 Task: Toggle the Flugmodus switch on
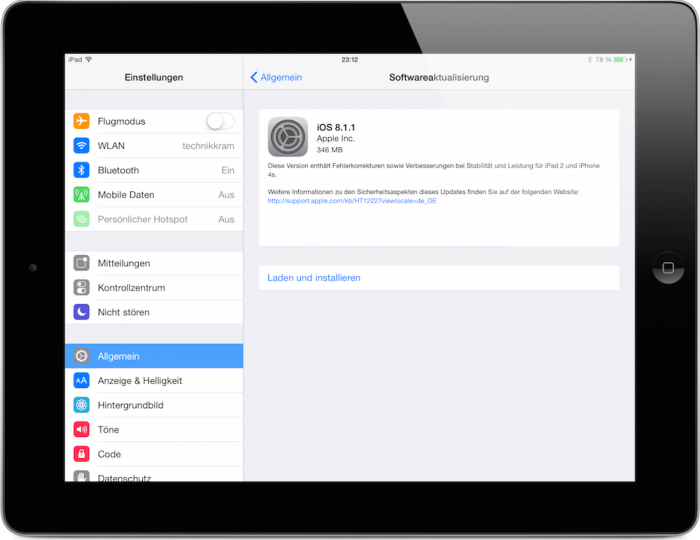(220, 121)
